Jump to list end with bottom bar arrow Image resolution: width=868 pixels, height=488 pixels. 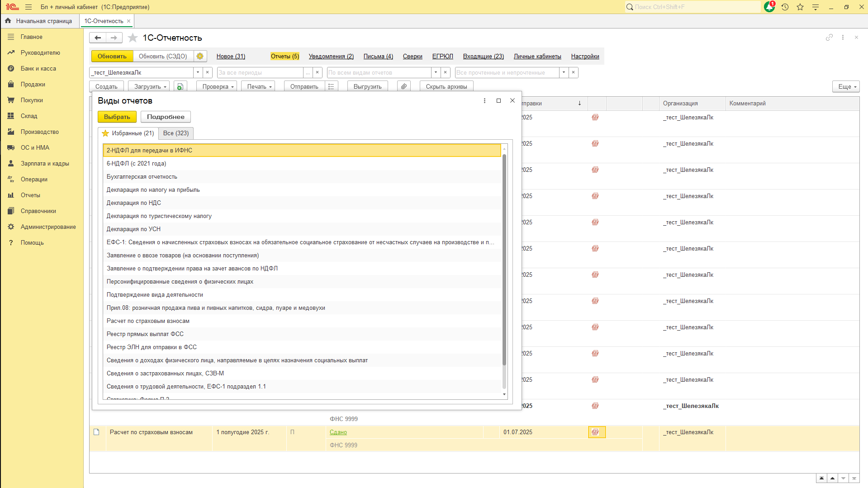(854, 478)
